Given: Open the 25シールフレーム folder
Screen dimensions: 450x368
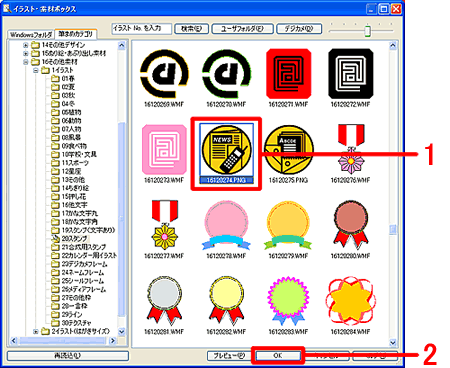Looking at the screenshot, I should tap(78, 281).
